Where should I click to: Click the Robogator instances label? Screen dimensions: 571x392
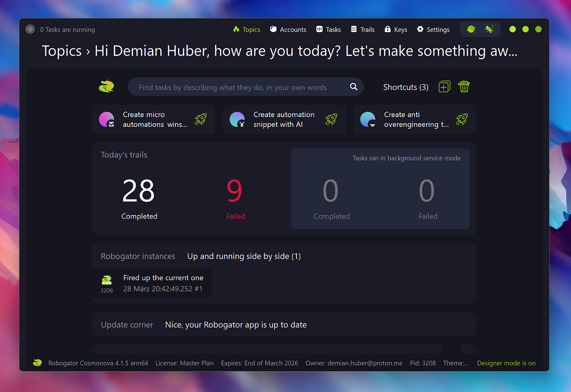138,256
